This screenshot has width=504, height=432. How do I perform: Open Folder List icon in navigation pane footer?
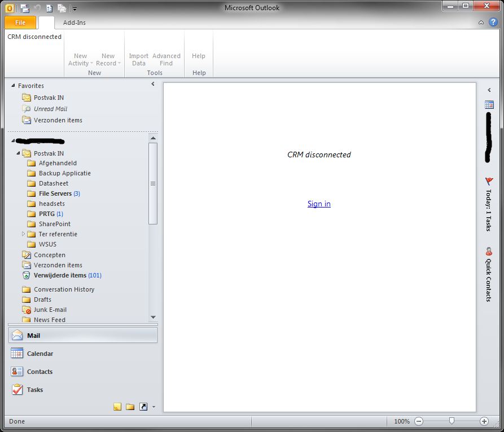point(130,407)
